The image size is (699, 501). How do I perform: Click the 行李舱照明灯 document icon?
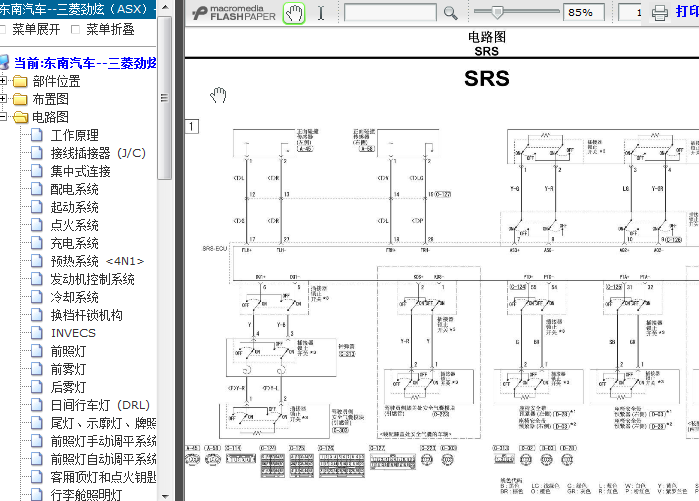[37, 494]
